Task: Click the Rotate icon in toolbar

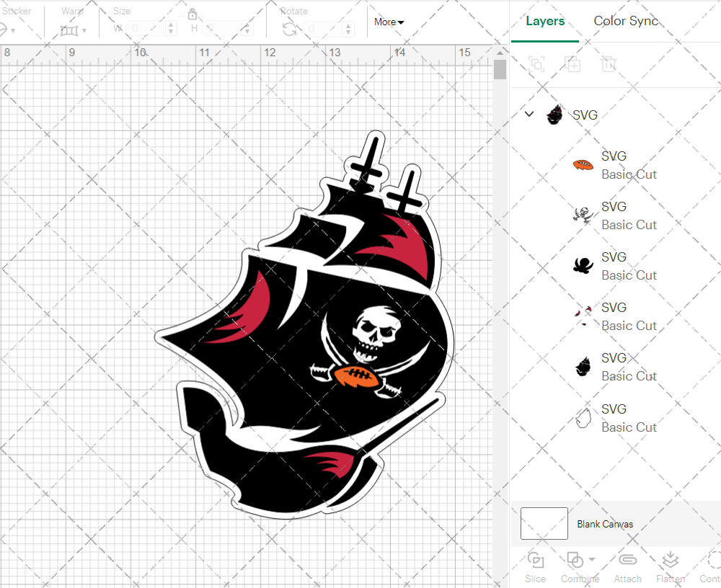Action: (289, 29)
